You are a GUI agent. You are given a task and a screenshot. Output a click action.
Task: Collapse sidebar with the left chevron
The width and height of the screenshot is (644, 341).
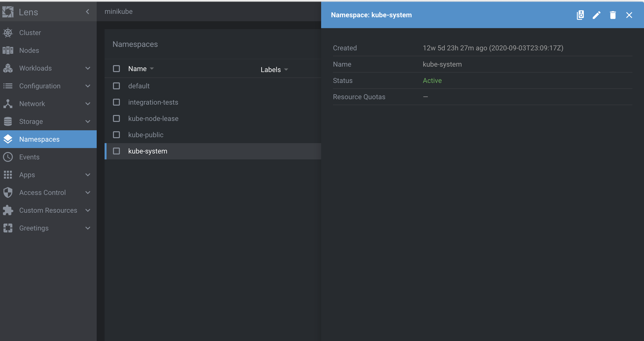tap(88, 12)
